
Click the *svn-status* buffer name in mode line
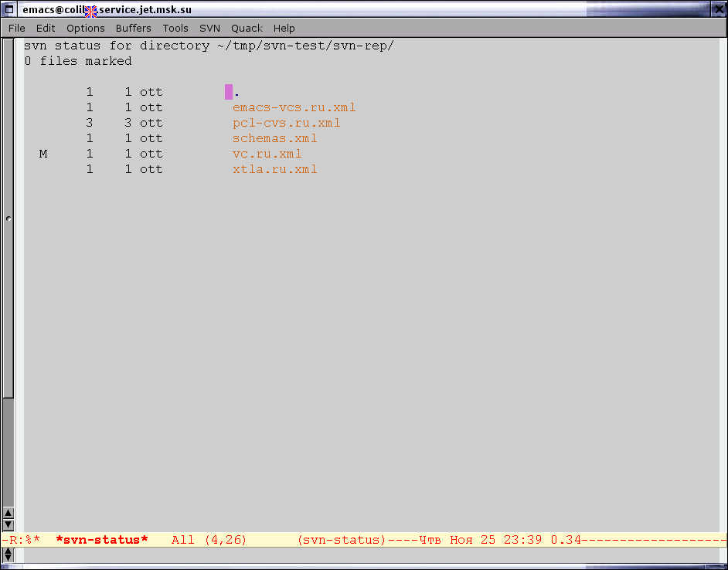click(x=102, y=540)
